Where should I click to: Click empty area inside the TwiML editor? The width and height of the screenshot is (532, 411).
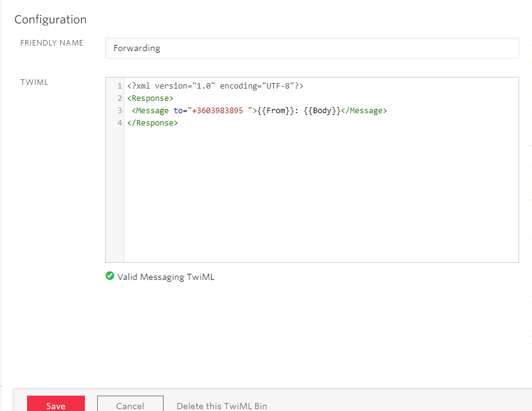click(x=320, y=197)
